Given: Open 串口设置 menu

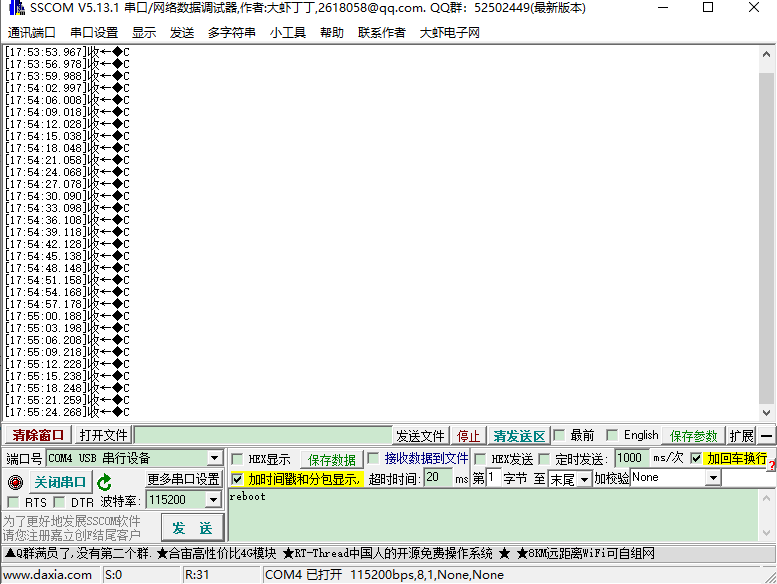Looking at the screenshot, I should pyautogui.click(x=94, y=33).
